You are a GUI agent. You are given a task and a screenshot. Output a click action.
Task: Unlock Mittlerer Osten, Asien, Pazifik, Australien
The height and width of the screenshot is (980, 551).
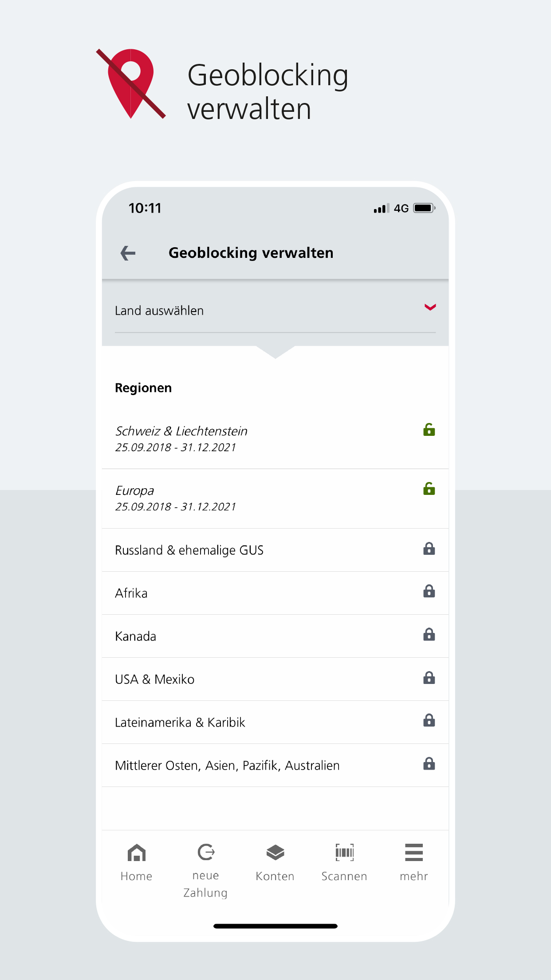(x=429, y=764)
